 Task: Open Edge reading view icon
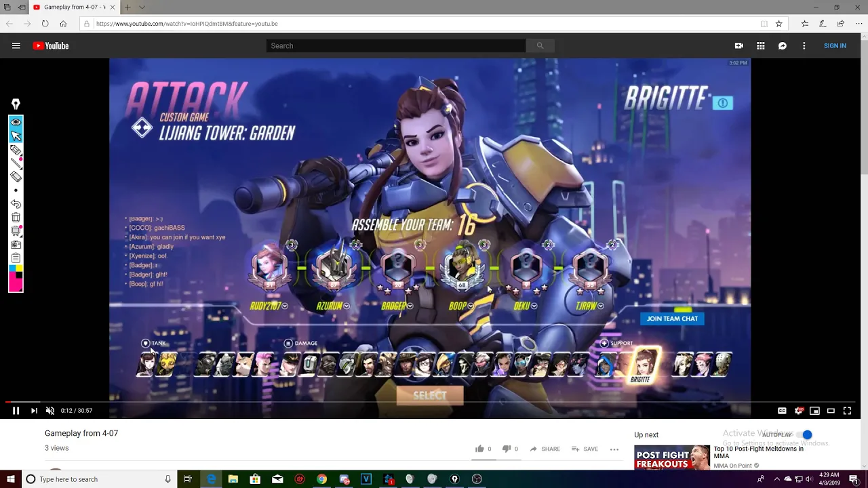point(764,24)
